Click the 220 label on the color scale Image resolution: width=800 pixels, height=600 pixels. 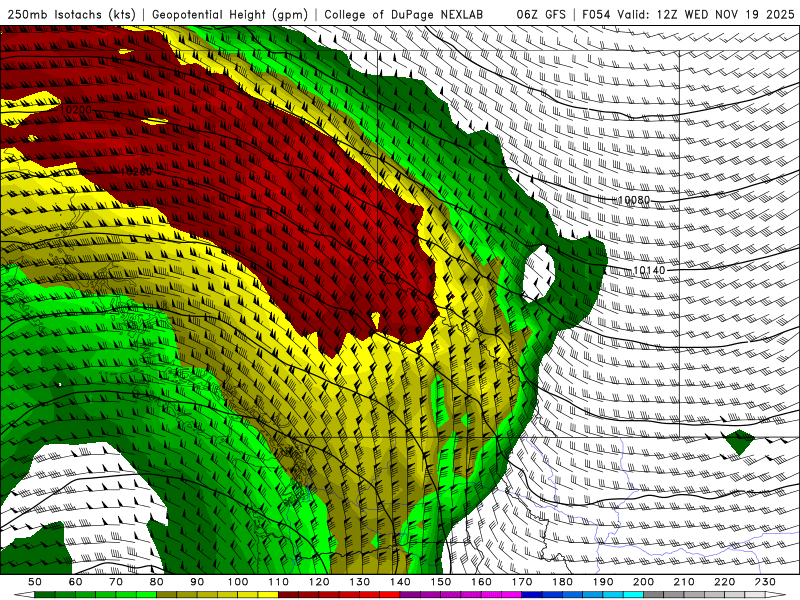[x=724, y=582]
